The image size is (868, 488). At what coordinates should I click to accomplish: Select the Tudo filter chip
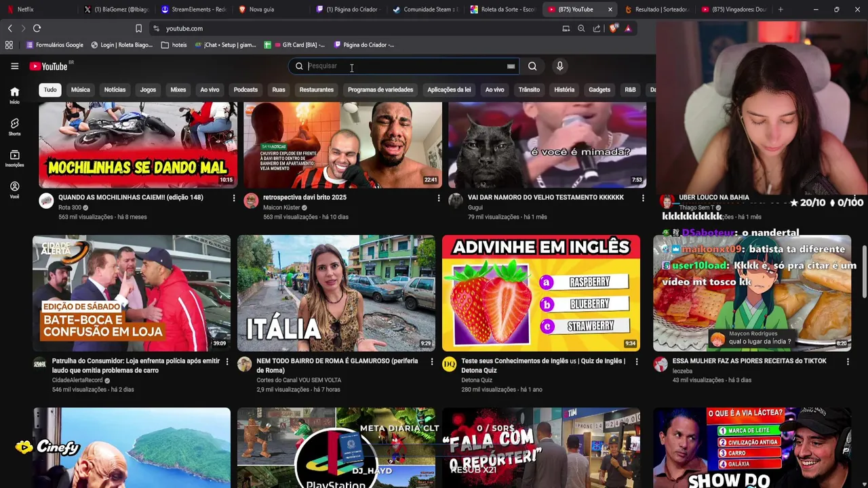[x=50, y=89]
